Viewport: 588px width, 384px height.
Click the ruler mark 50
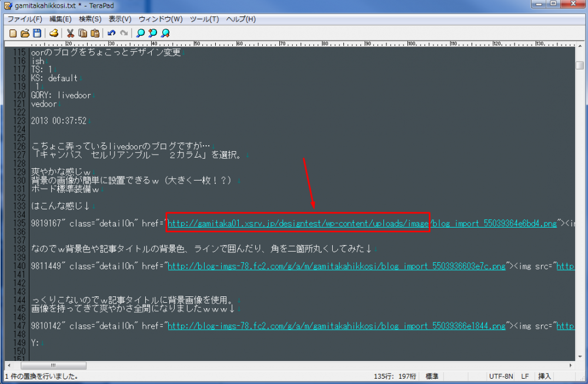click(x=197, y=44)
